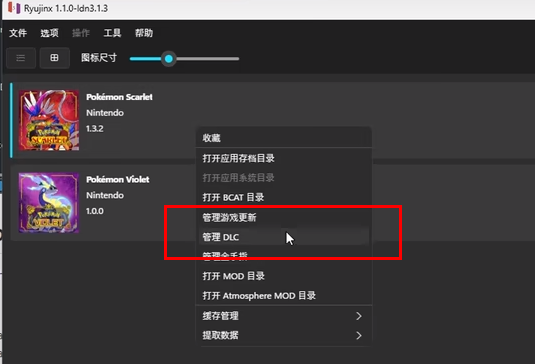
Task: Expand the 缓存管理 submenu arrow
Action: (359, 316)
